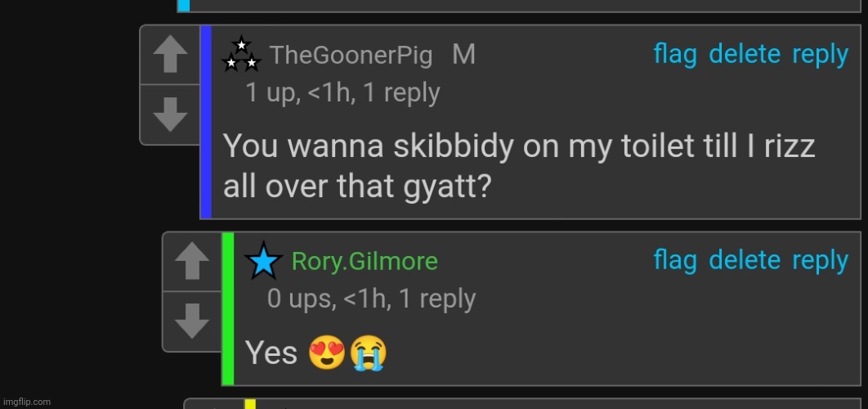Click the blue star icon beside Rory.Gilmore
The height and width of the screenshot is (409, 868).
pos(263,261)
